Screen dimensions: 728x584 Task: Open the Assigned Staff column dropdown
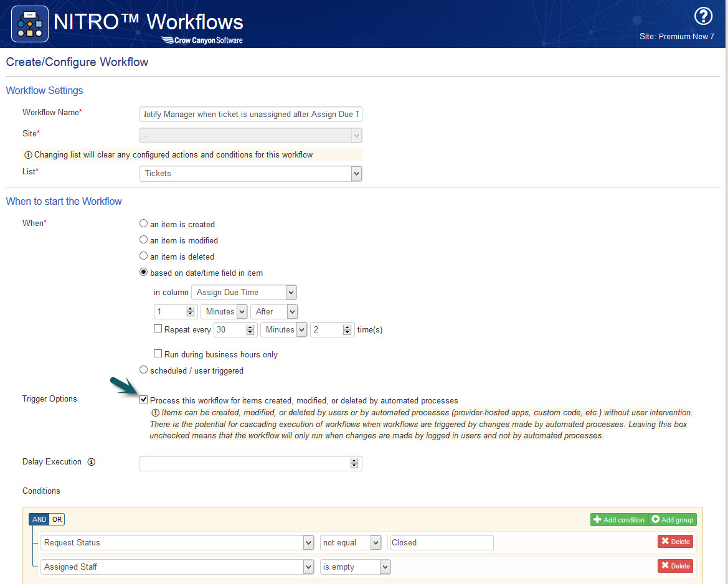(x=177, y=567)
